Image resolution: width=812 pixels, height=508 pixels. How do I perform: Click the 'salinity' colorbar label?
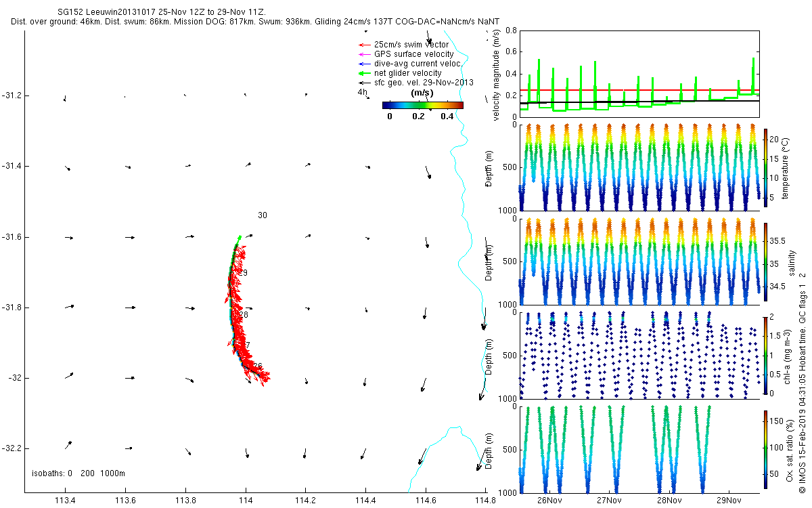(x=792, y=262)
